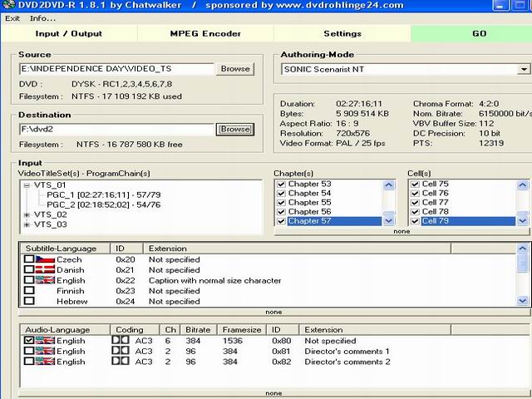Click the Chapter list scroll-up arrow

point(388,185)
